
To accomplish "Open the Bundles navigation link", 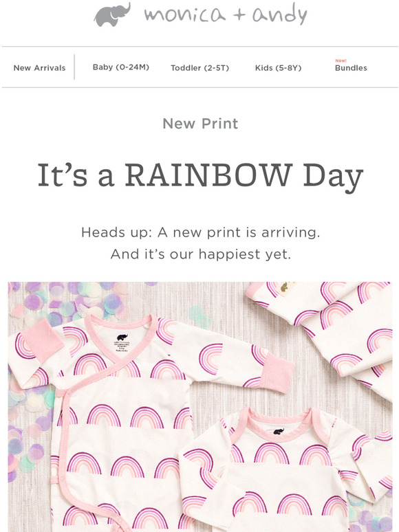I will [351, 68].
